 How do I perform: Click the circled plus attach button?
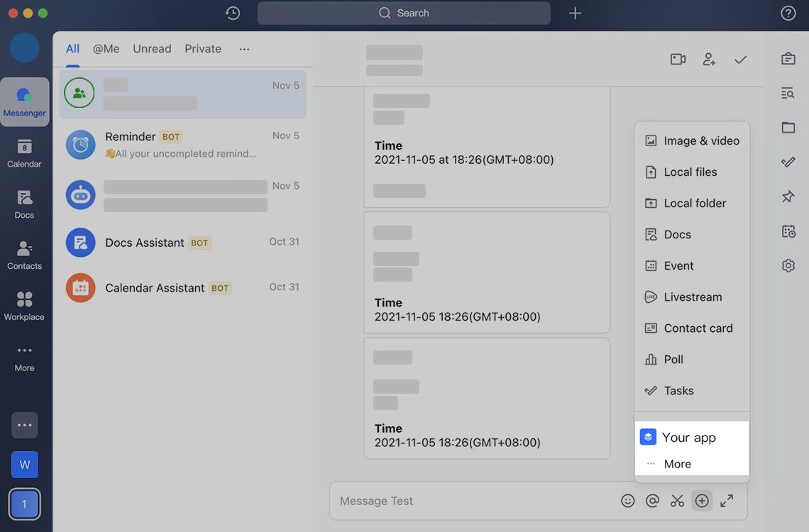click(x=702, y=501)
